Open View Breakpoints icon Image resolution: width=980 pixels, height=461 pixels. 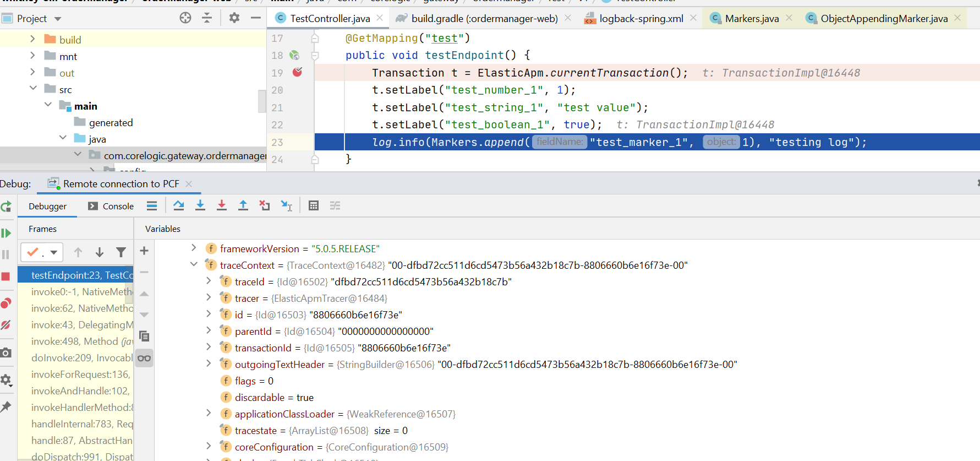(6, 303)
